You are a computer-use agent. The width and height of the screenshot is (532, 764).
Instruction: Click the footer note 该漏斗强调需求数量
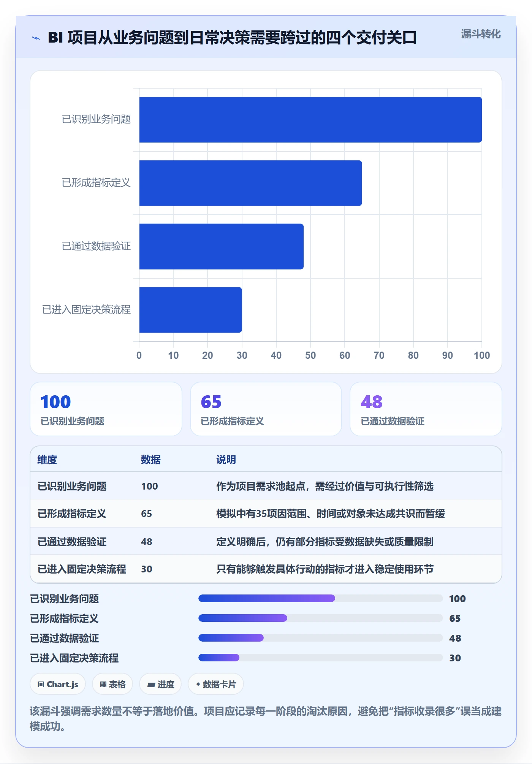point(266,718)
